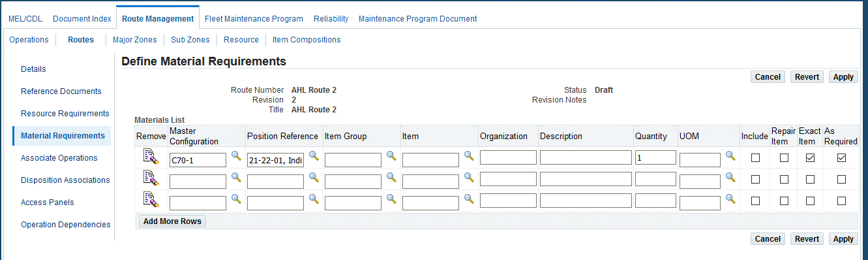Screen dimensions: 868x260
Task: Uncheck Exact Item in first row
Action: pos(810,157)
